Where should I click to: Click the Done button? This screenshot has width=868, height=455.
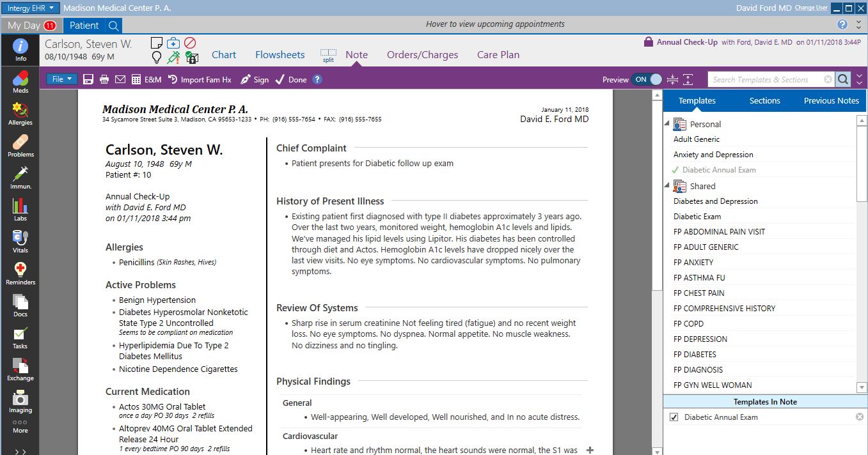coord(291,80)
